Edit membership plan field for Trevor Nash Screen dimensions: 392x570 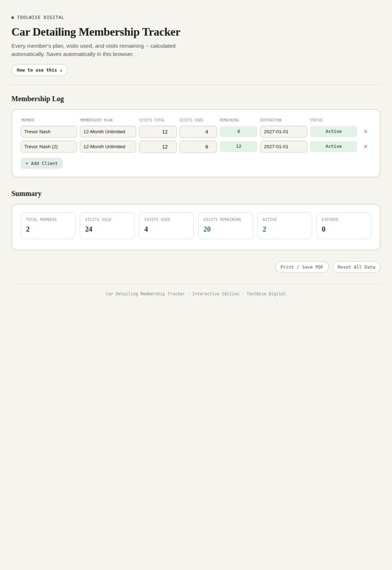pos(108,131)
